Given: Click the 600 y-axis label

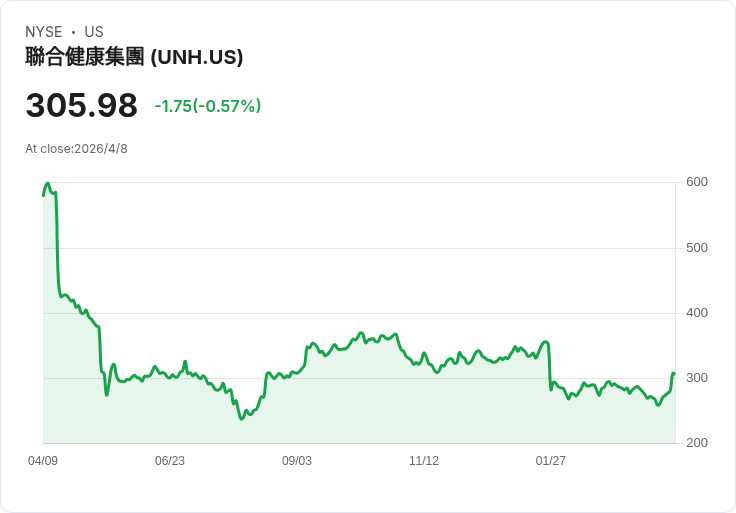Looking at the screenshot, I should pos(697,182).
